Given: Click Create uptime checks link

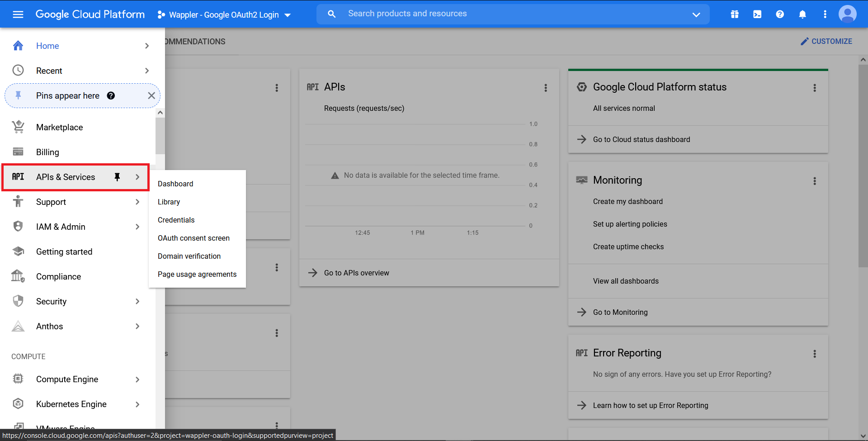Looking at the screenshot, I should tap(628, 247).
